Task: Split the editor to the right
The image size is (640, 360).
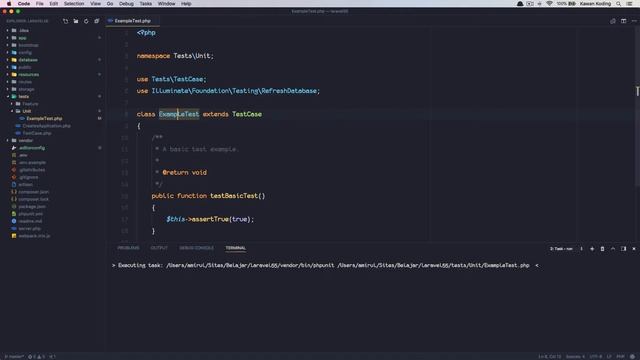Action: [623, 21]
